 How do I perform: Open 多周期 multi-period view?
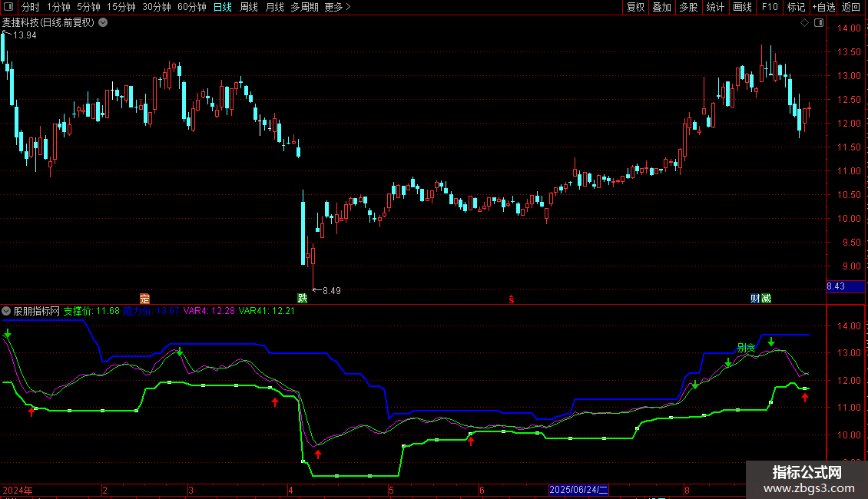pyautogui.click(x=304, y=7)
